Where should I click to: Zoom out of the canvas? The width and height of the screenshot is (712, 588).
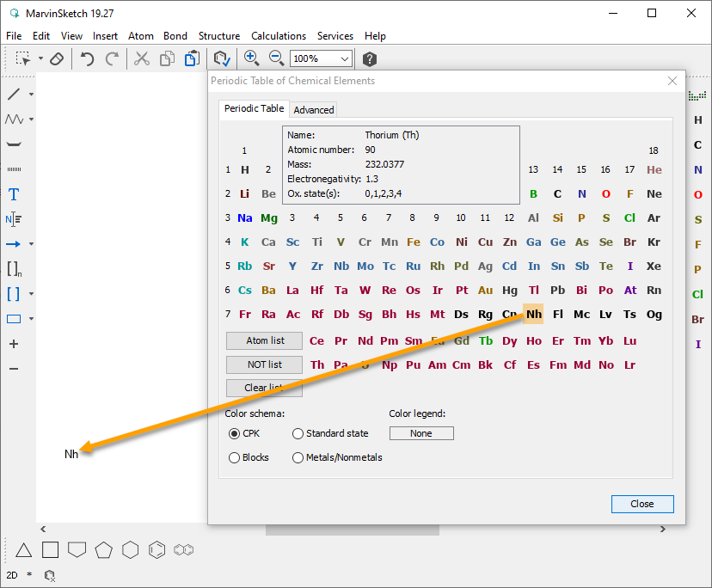tap(276, 58)
